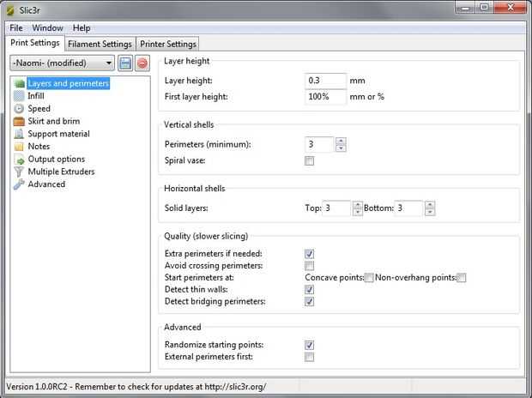
Task: Click the Advanced wrench icon
Action: click(19, 184)
